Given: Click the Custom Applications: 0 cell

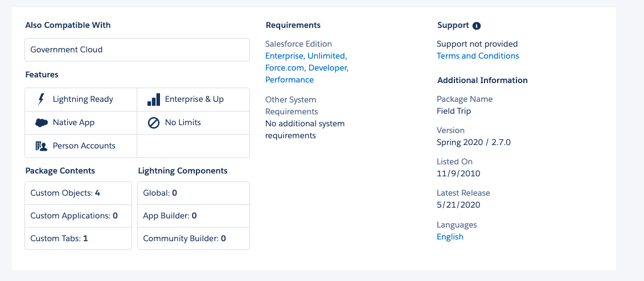Looking at the screenshot, I should 78,216.
